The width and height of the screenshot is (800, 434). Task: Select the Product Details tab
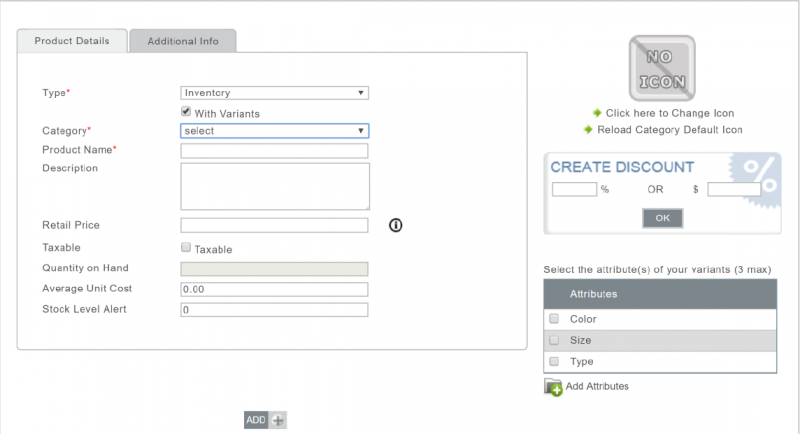[x=72, y=41]
